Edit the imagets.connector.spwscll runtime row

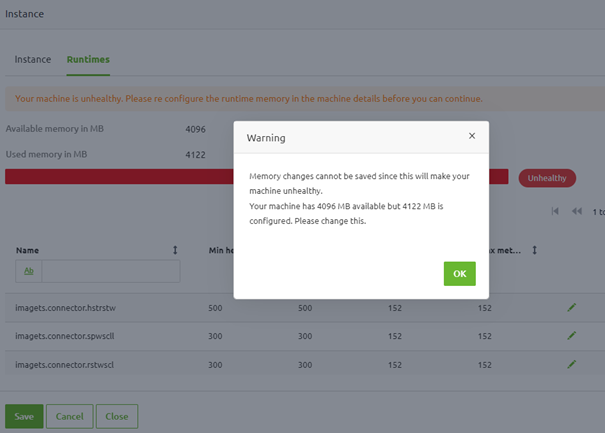(x=572, y=337)
